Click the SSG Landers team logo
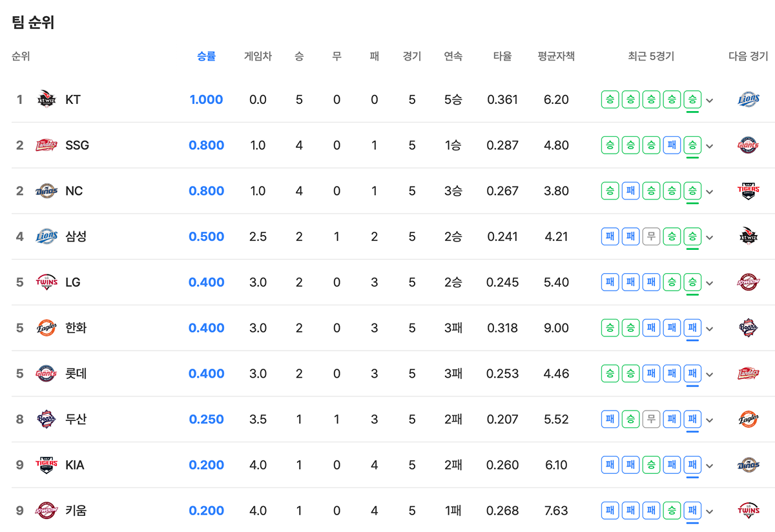The image size is (775, 532). coord(46,145)
